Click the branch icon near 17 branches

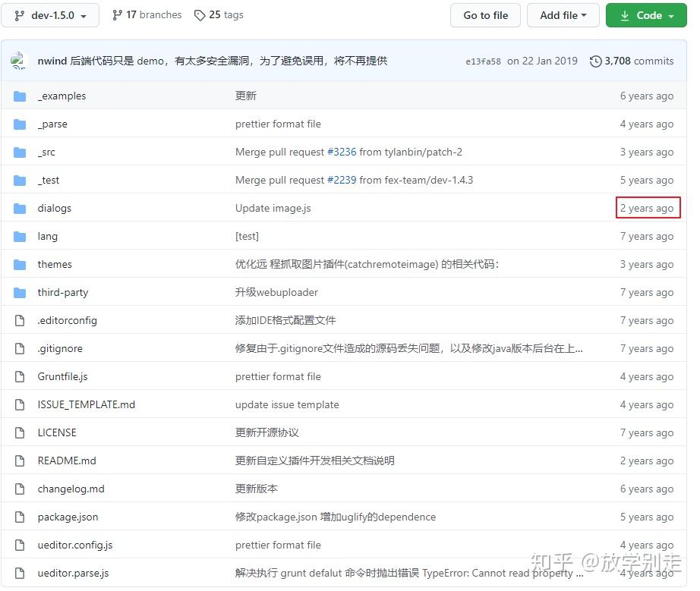pos(116,14)
